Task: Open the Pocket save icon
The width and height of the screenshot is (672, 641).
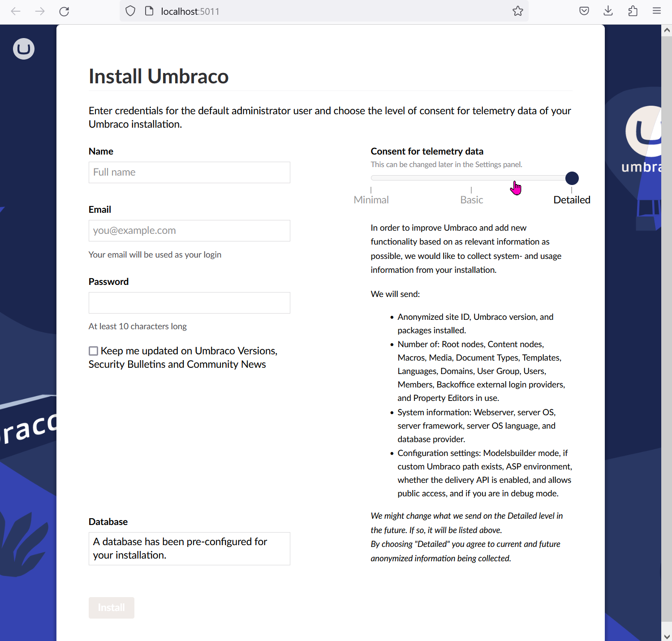Action: (584, 11)
